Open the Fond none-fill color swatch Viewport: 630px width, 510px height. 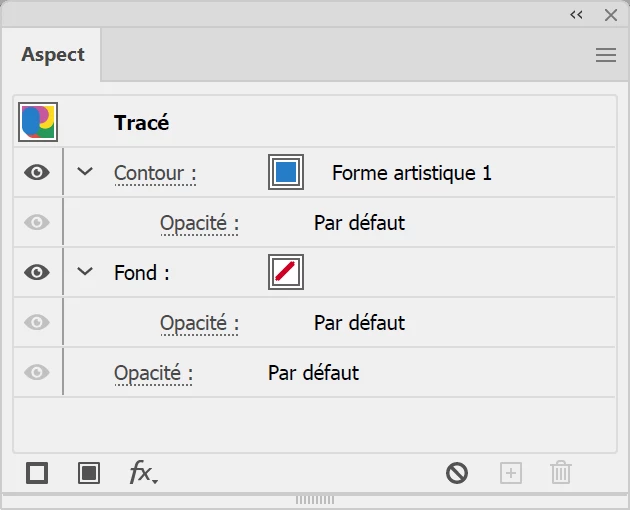[286, 272]
